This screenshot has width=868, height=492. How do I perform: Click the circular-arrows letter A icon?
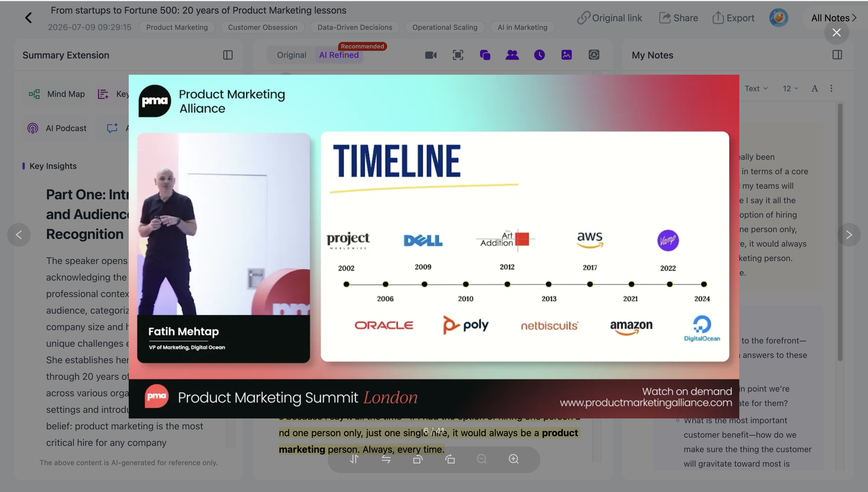(x=594, y=55)
